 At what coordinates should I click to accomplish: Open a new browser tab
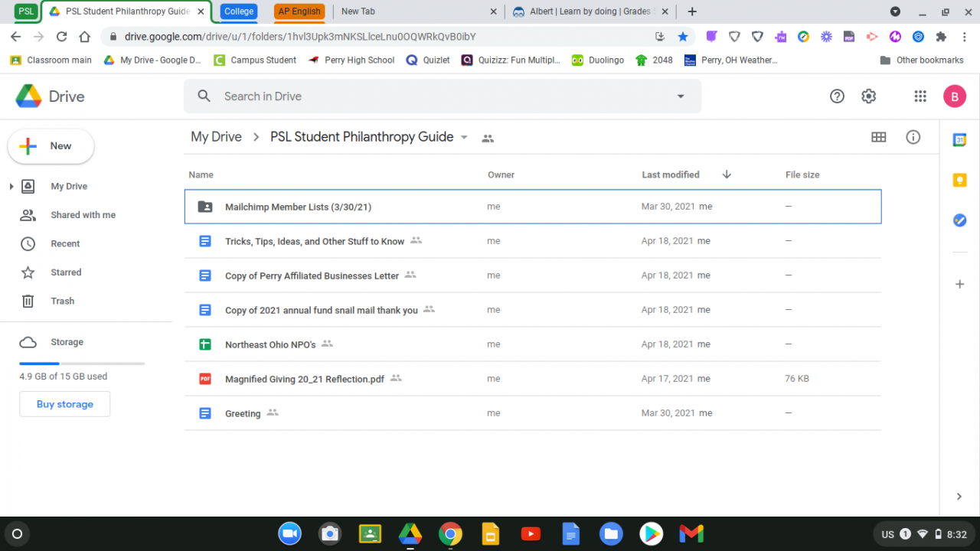pyautogui.click(x=692, y=11)
